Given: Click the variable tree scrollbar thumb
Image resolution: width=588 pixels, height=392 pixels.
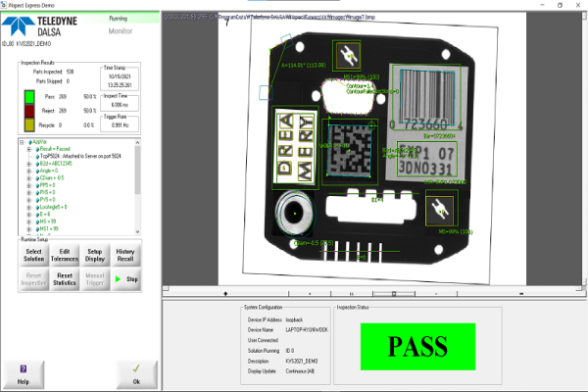Looking at the screenshot, I should pyautogui.click(x=137, y=171).
